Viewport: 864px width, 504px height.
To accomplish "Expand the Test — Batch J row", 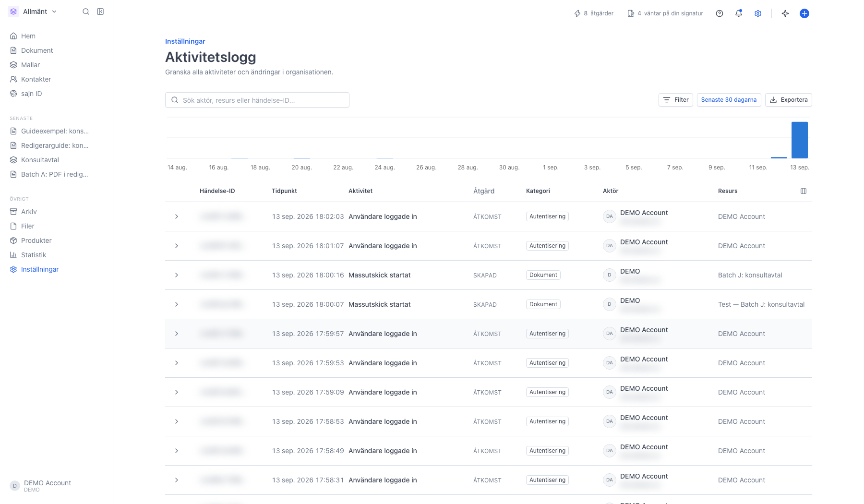I will coord(177,304).
